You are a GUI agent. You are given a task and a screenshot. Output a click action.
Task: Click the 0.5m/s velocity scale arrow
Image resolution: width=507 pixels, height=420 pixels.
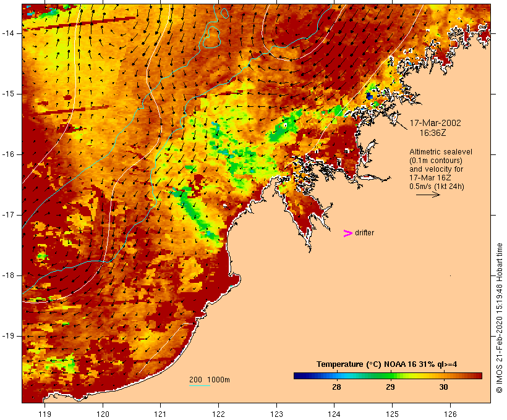pos(428,195)
